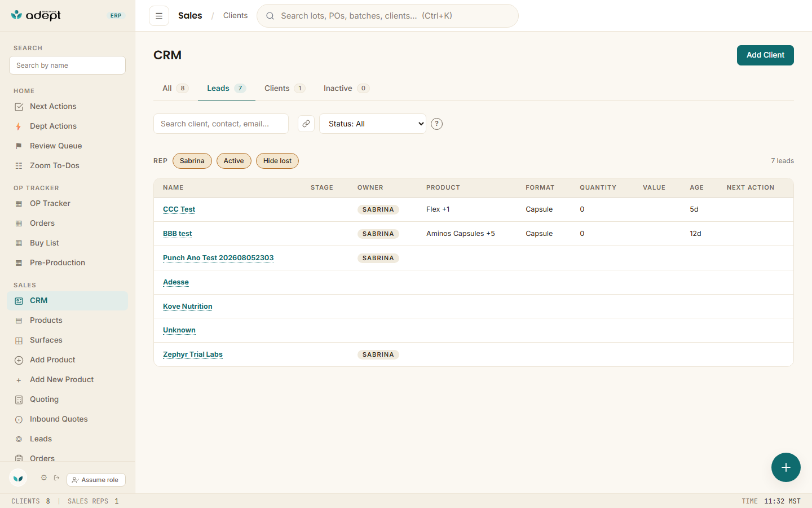Viewport: 812px width, 508px height.
Task: Switch to the All tab
Action: [175, 88]
